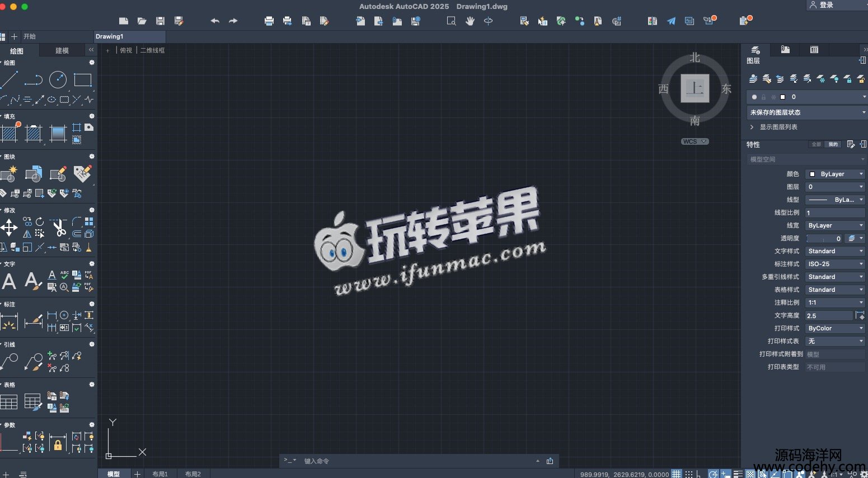Open the current layer 0 dropdown
Screen dimensions: 868x478
pyautogui.click(x=807, y=97)
